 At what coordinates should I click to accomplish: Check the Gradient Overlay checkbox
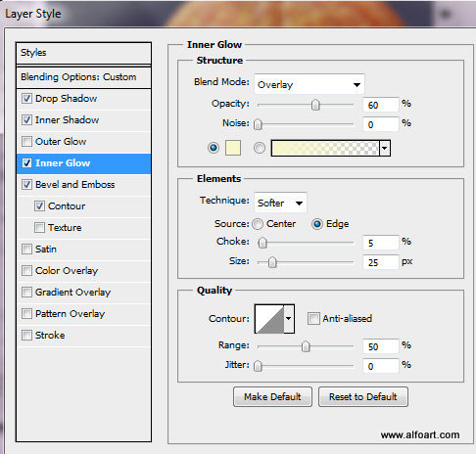pyautogui.click(x=26, y=293)
